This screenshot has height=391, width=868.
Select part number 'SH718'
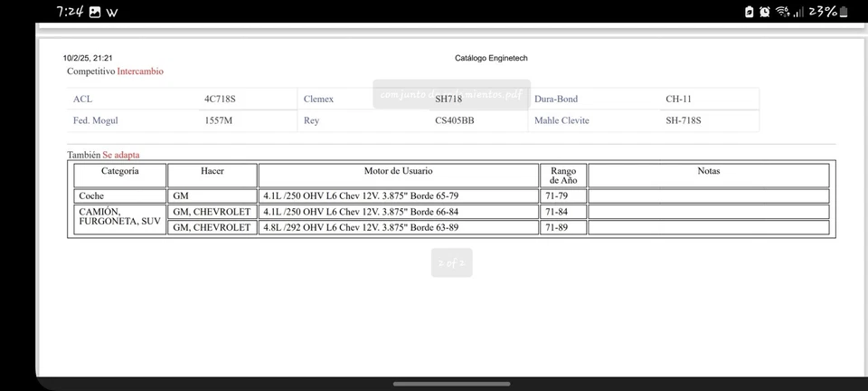pyautogui.click(x=448, y=100)
